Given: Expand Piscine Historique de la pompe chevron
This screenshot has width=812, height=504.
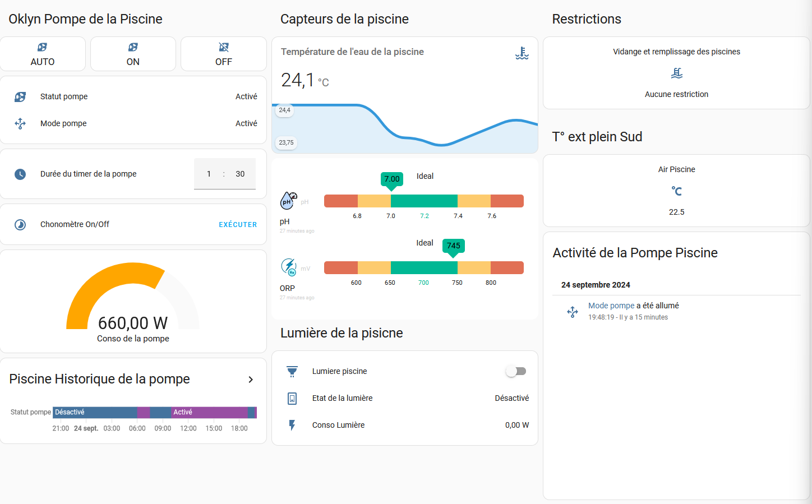Looking at the screenshot, I should (x=251, y=380).
